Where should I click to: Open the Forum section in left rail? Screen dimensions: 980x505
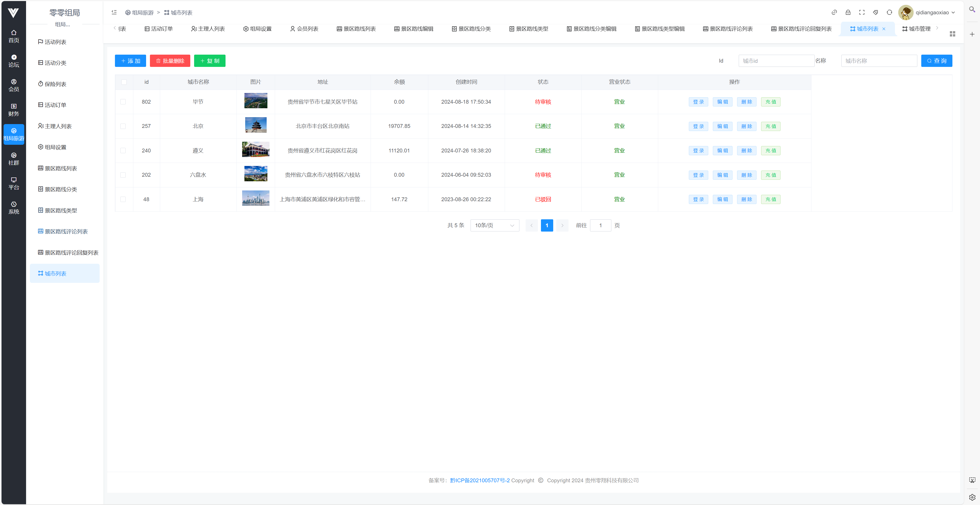click(x=14, y=61)
